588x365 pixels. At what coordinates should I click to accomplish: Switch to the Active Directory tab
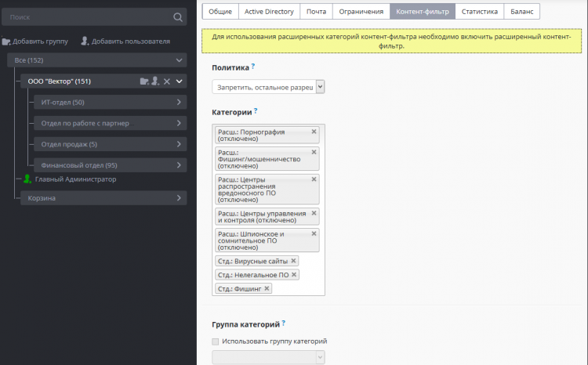click(269, 12)
